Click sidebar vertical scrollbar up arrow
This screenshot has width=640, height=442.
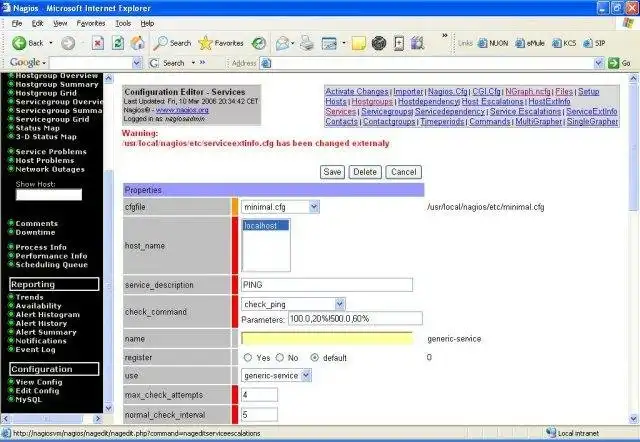(x=108, y=78)
